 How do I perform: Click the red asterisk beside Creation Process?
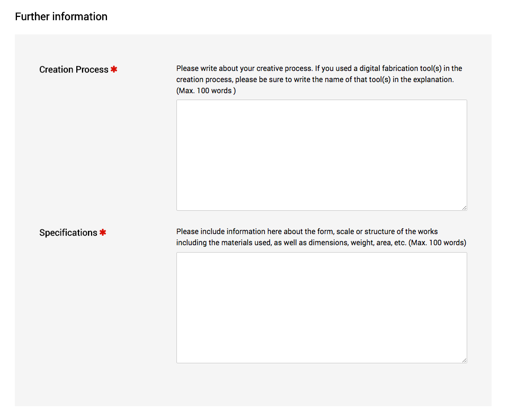tap(114, 69)
